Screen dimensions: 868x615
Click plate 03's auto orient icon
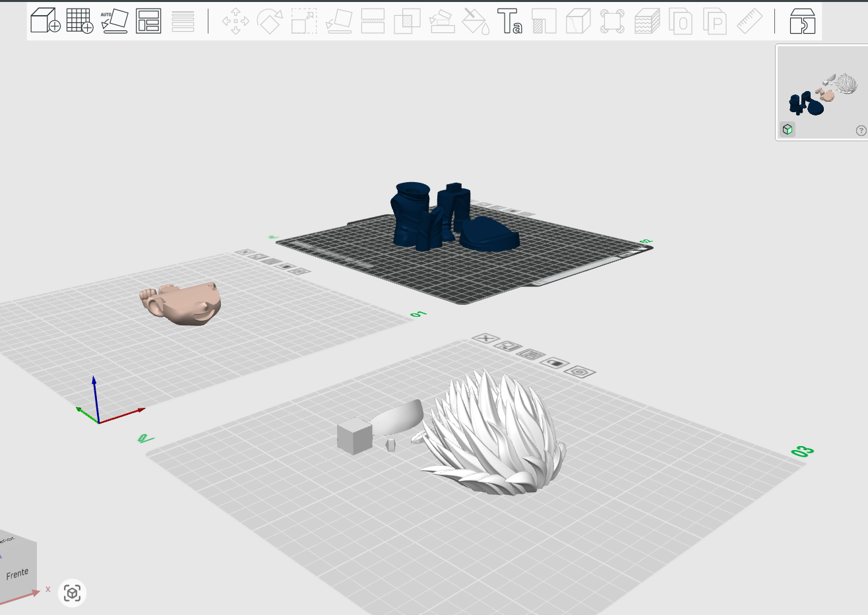coord(508,346)
